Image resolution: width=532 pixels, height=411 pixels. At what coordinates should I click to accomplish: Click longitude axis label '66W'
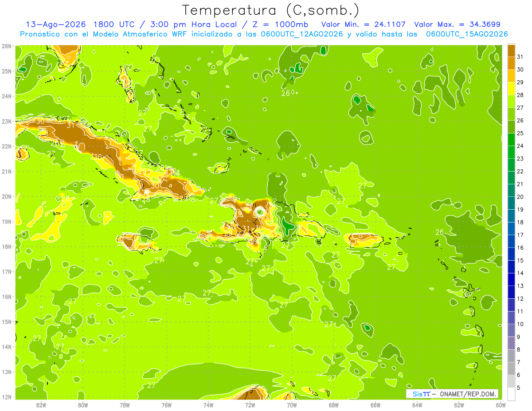point(376,405)
